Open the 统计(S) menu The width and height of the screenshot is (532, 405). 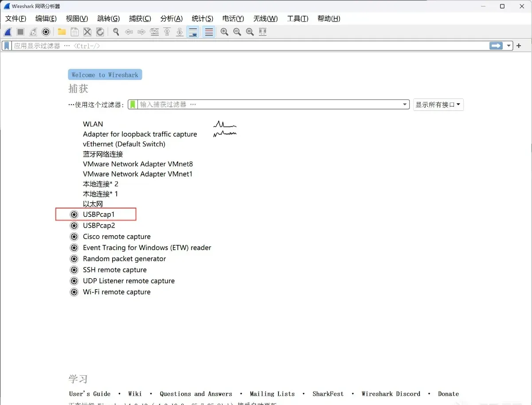click(203, 19)
